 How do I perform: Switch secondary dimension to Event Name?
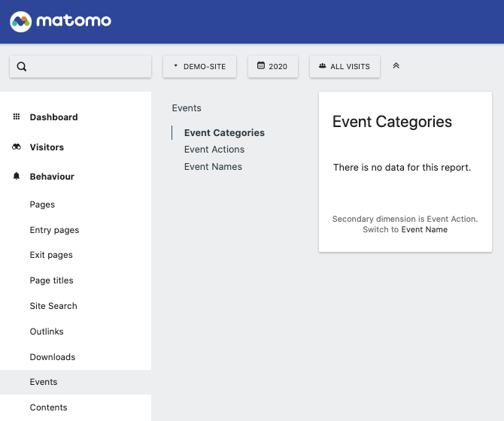click(424, 229)
